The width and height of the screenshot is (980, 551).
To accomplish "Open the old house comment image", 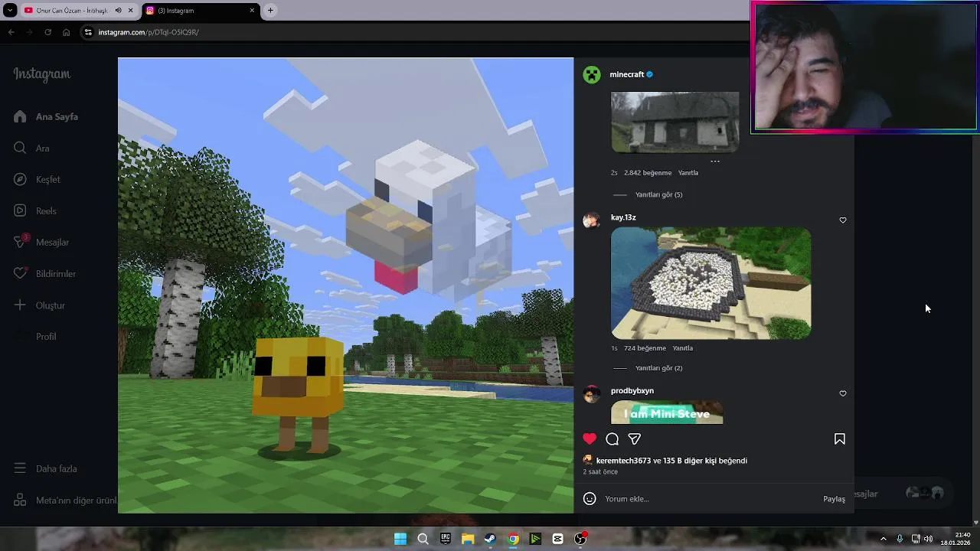I will tap(675, 122).
